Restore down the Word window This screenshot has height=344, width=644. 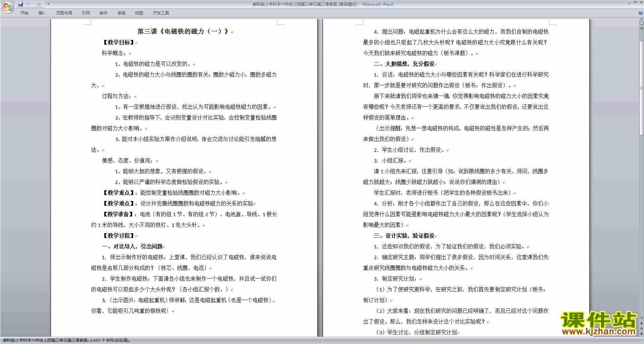635,3
